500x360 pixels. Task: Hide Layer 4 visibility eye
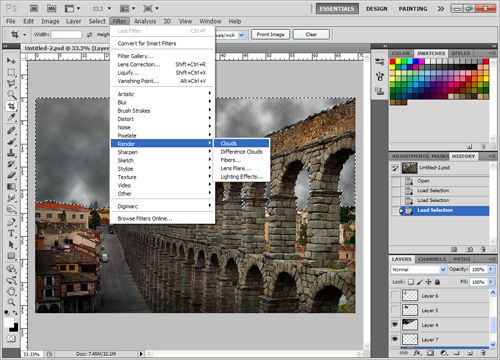395,324
